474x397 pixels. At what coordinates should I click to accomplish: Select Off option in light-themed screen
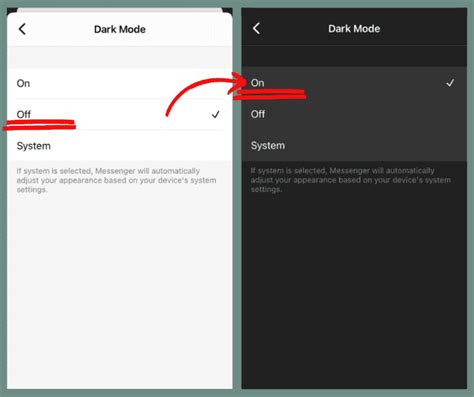tap(120, 114)
